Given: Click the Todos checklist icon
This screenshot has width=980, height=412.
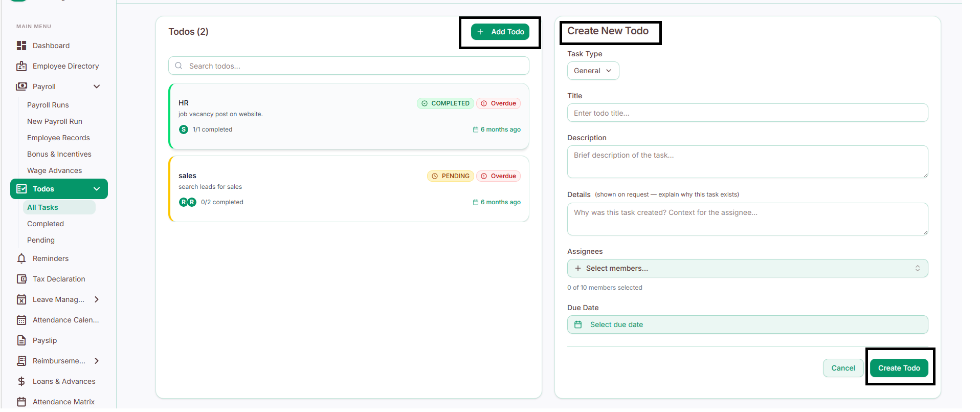Looking at the screenshot, I should pyautogui.click(x=21, y=189).
